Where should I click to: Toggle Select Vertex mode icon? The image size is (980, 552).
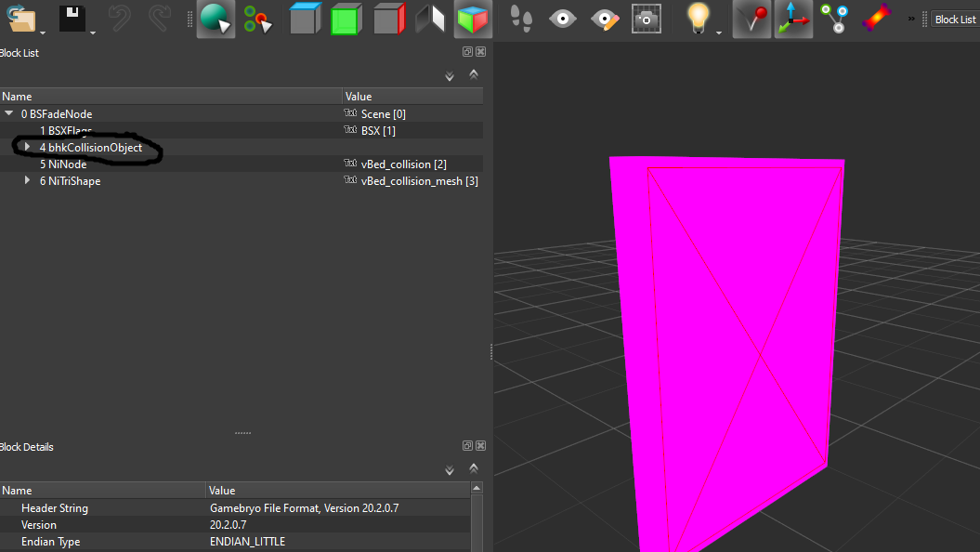click(x=258, y=19)
